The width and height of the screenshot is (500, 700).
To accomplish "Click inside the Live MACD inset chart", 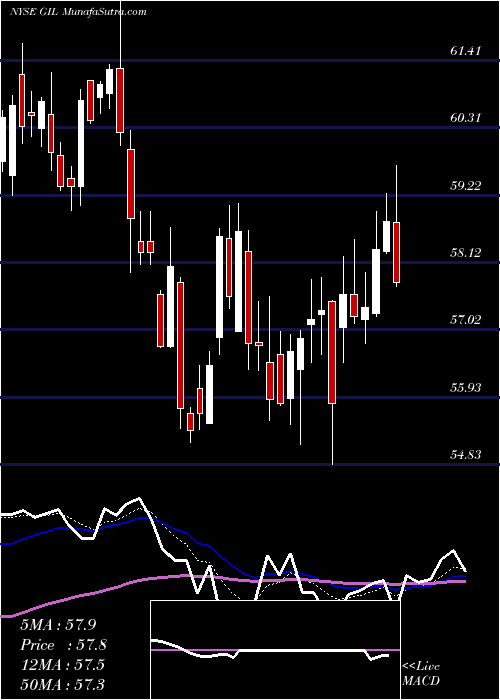I will coord(275,650).
